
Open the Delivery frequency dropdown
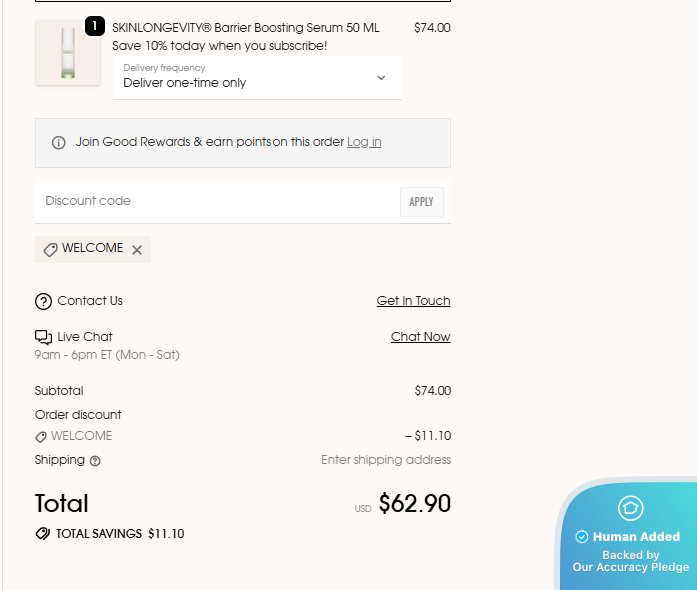pos(257,78)
